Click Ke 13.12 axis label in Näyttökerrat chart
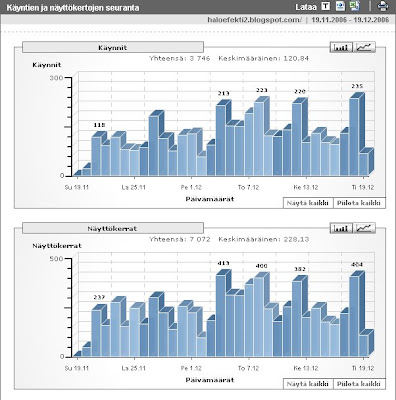396x400 pixels. [306, 368]
